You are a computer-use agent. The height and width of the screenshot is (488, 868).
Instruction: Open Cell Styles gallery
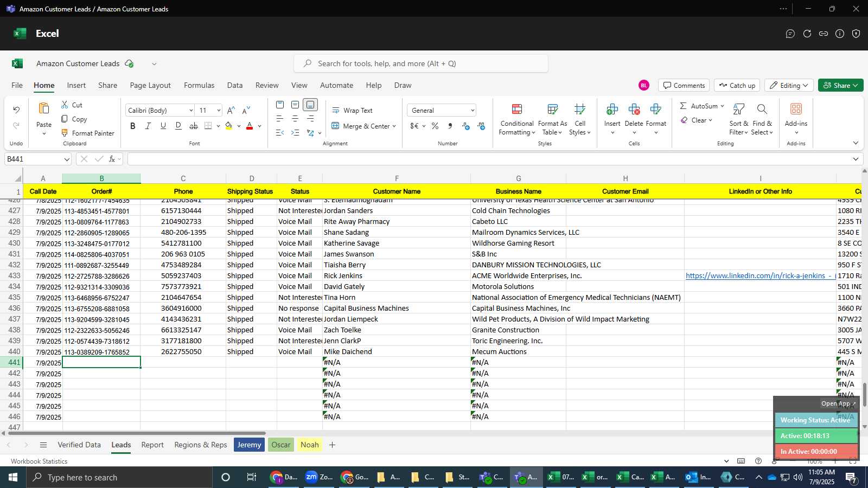(580, 119)
